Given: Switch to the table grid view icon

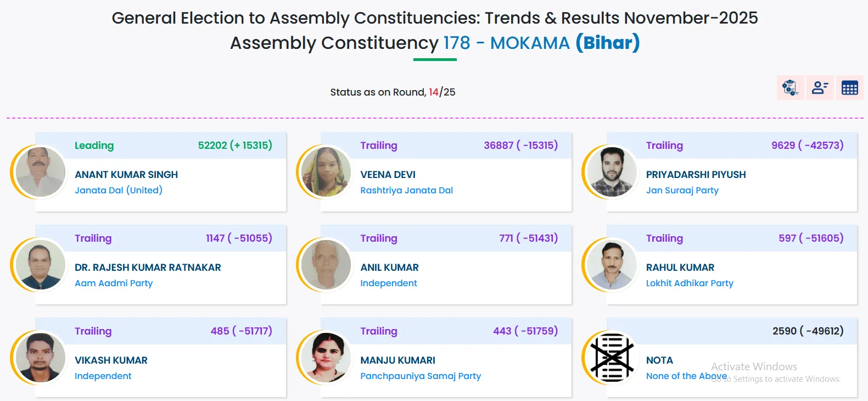Looking at the screenshot, I should click(x=849, y=88).
